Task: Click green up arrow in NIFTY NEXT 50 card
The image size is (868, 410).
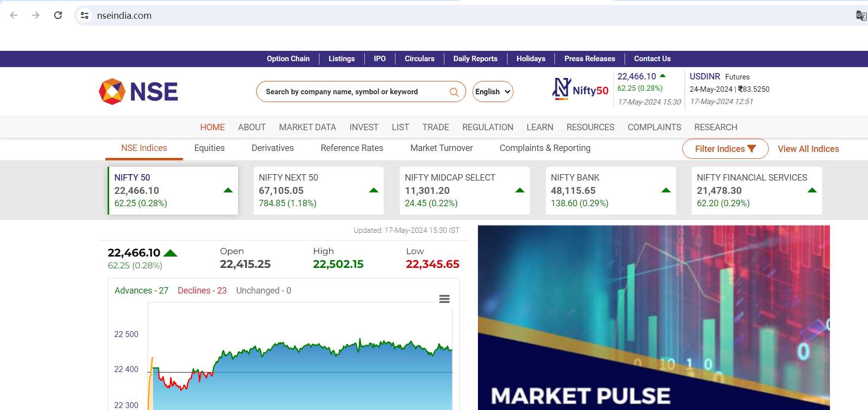Action: click(x=374, y=190)
